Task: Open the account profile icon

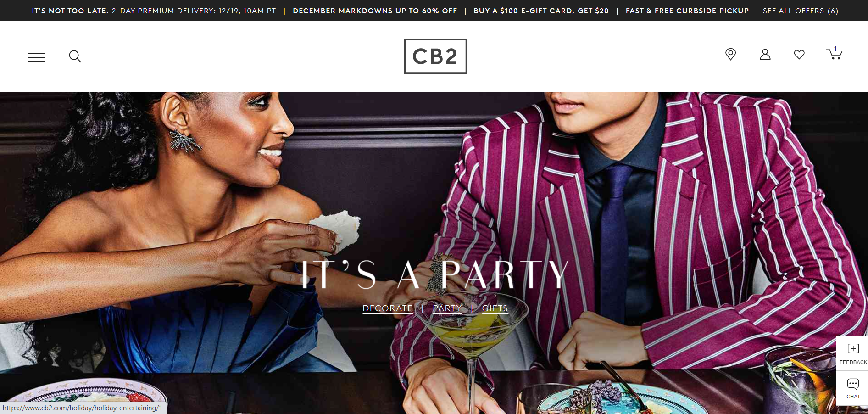Action: [x=765, y=54]
